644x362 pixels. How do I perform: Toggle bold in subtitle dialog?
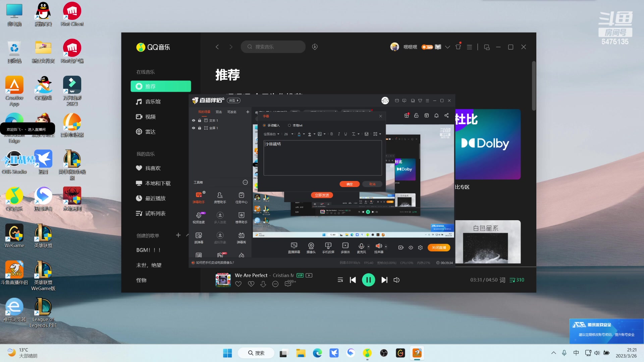pyautogui.click(x=332, y=134)
